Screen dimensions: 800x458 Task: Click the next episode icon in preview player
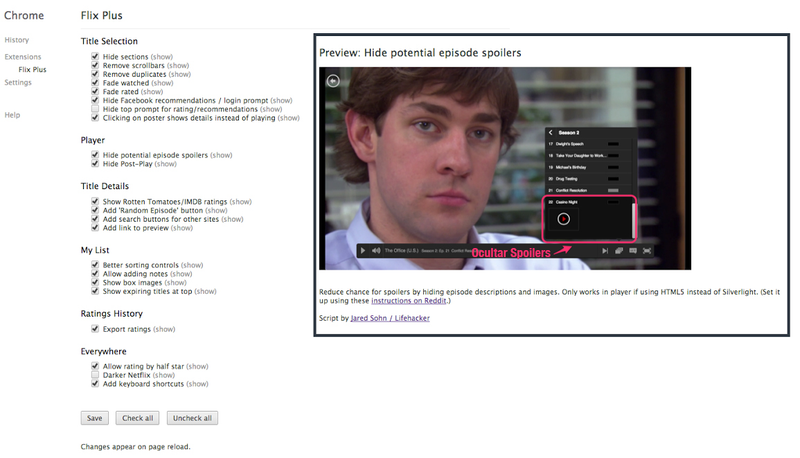[x=605, y=251]
